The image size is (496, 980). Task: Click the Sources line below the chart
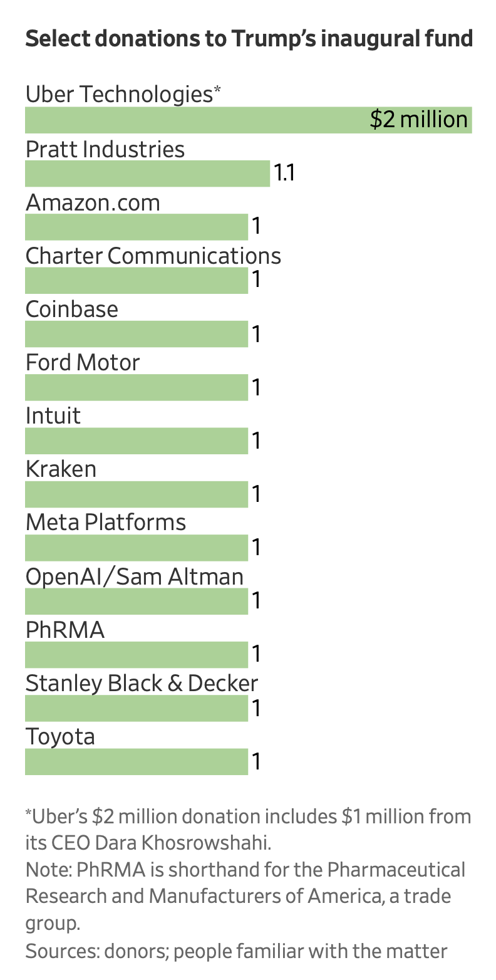(x=237, y=951)
